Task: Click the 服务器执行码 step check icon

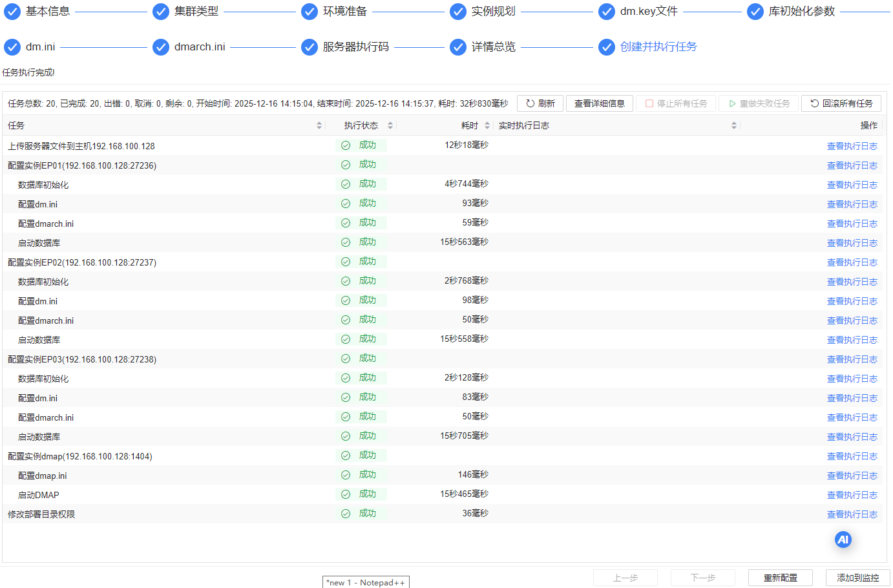Action: (x=310, y=47)
